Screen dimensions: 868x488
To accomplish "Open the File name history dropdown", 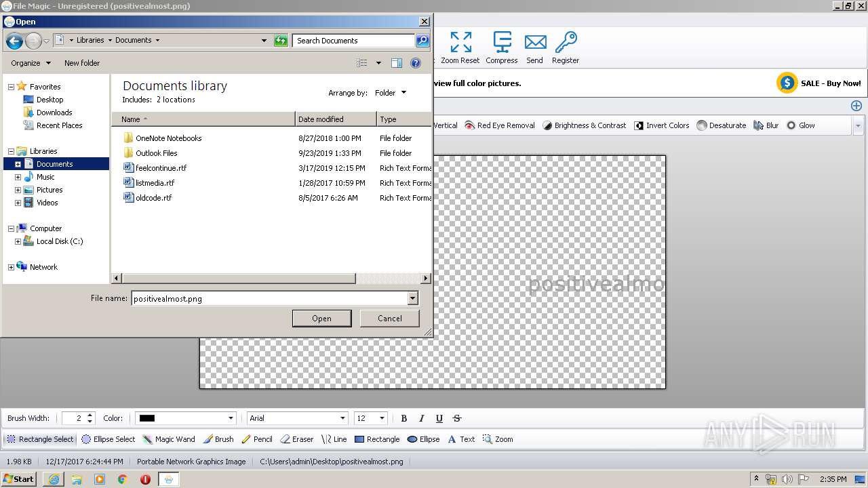I will click(412, 298).
